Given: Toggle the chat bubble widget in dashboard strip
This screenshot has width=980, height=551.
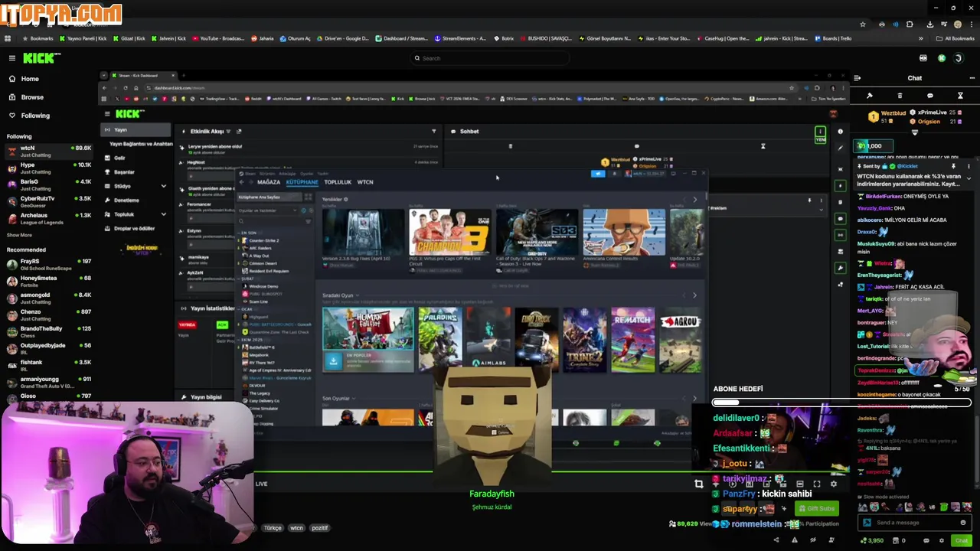Looking at the screenshot, I should tap(841, 218).
